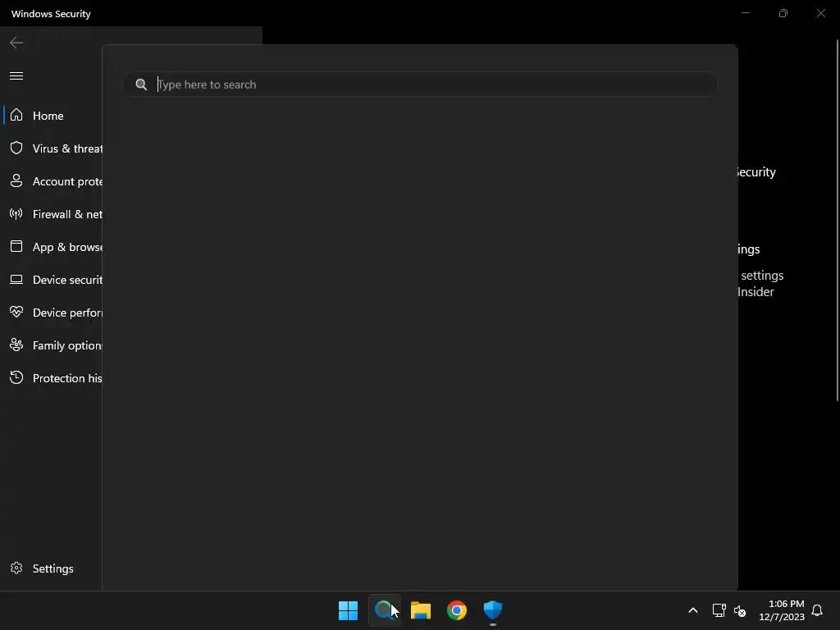This screenshot has width=840, height=630.
Task: Click the back arrow in Windows Security
Action: tap(16, 43)
